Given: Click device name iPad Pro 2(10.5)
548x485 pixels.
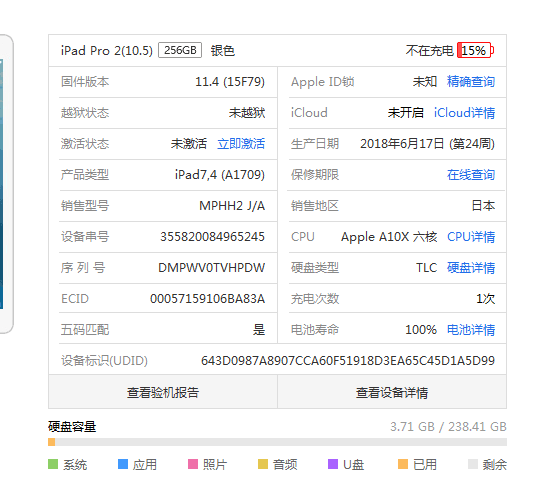Looking at the screenshot, I should pyautogui.click(x=107, y=51).
